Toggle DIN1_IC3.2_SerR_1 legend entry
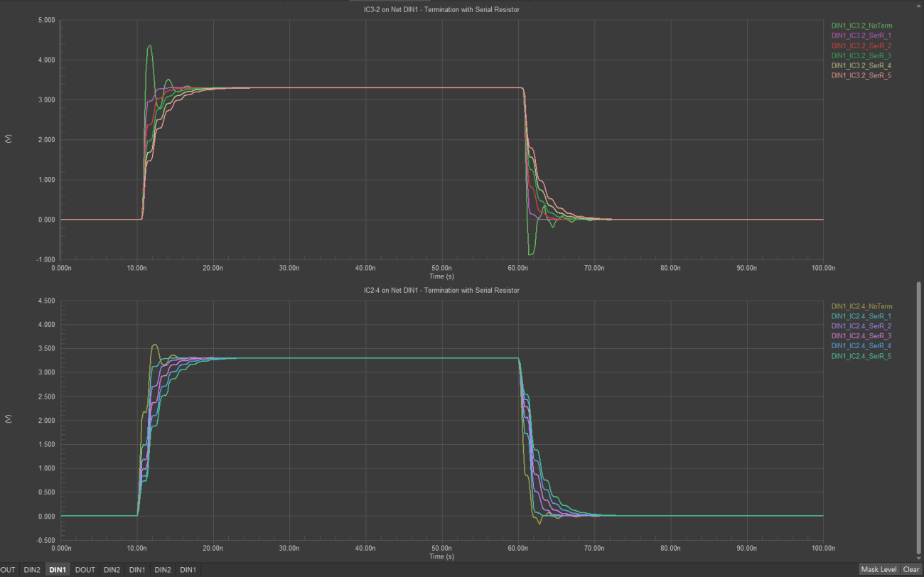This screenshot has width=924, height=577. point(861,36)
